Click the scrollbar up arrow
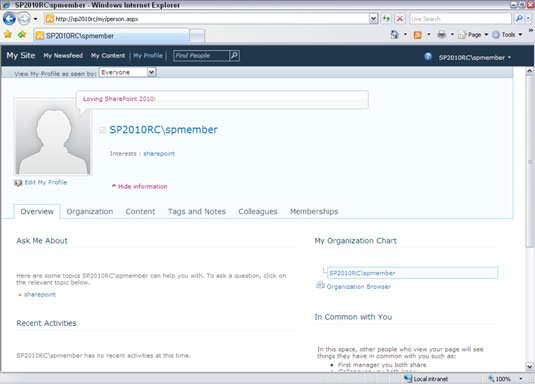Viewport: 535px width, 384px height. point(530,71)
